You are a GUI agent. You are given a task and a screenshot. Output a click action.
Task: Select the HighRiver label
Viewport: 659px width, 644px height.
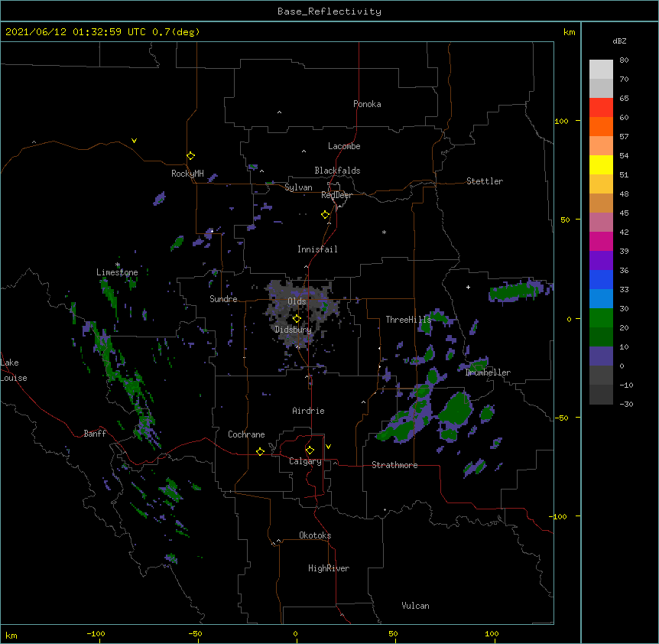(x=329, y=568)
